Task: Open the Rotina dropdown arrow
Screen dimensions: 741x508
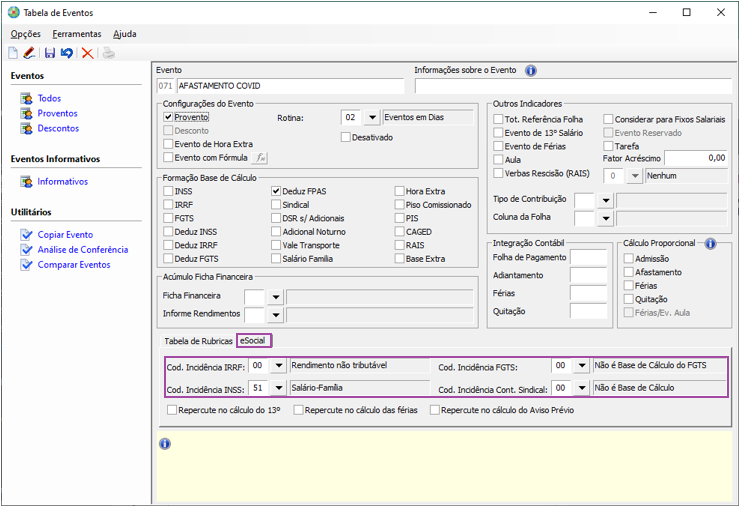Action: pyautogui.click(x=372, y=117)
